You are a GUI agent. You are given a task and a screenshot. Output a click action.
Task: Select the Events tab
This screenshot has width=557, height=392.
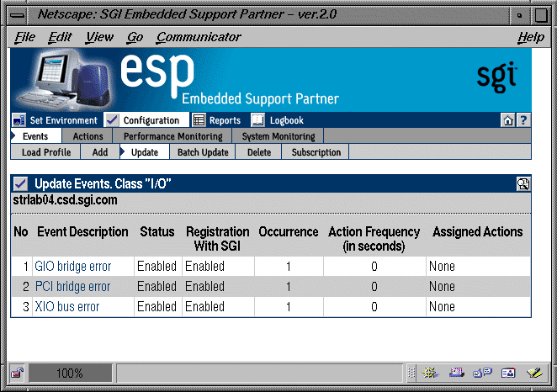pos(35,136)
